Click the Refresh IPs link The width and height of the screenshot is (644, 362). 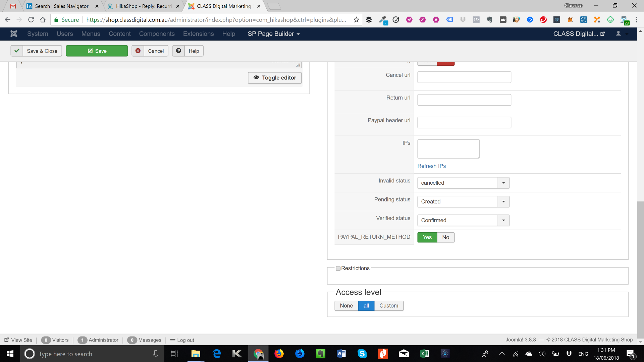pyautogui.click(x=431, y=166)
